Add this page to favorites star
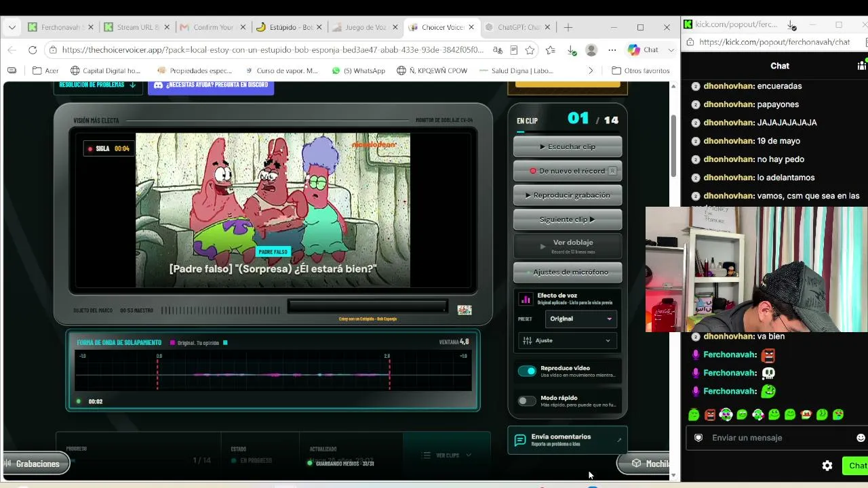Viewport: 868px width, 488px height. pyautogui.click(x=530, y=49)
